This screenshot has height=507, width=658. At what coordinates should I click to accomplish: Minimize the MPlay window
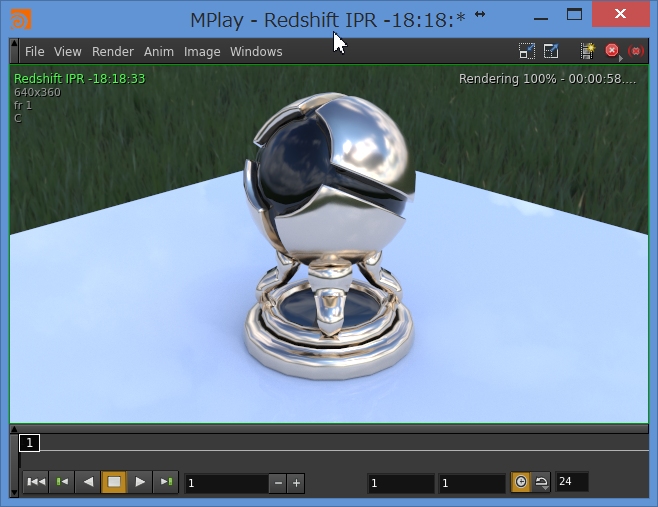[540, 18]
